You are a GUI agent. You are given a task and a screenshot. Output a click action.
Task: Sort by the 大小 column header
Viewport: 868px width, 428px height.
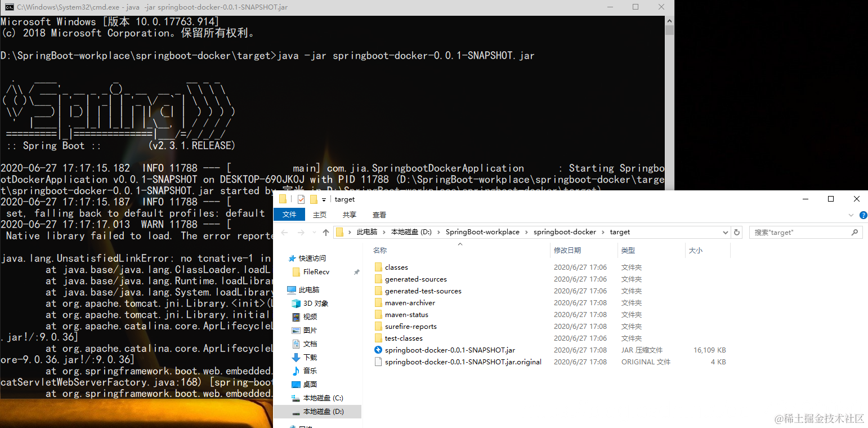[696, 250]
